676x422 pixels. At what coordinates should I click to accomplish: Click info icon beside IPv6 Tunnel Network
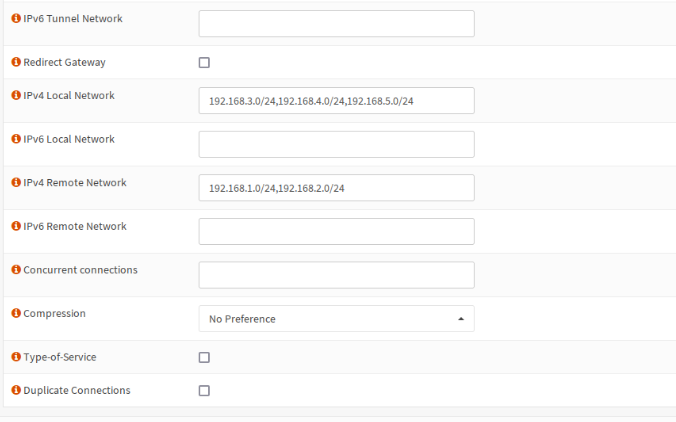(16, 19)
